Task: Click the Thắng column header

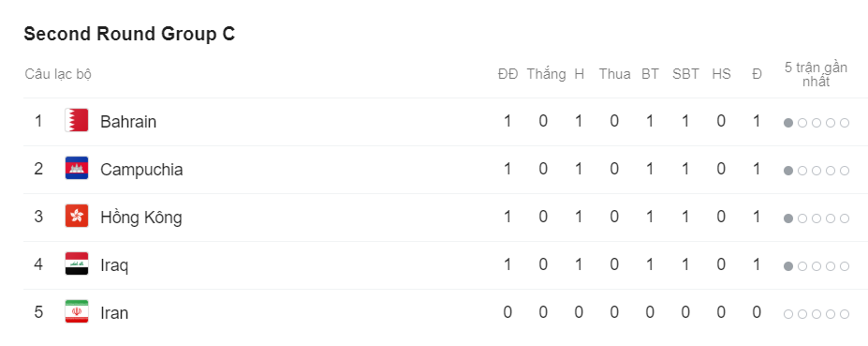Action: [546, 74]
